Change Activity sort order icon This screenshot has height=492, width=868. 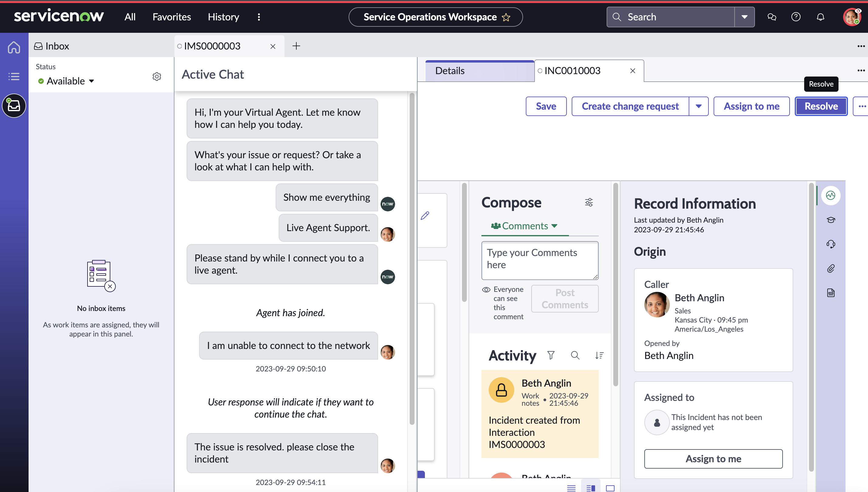(x=600, y=355)
